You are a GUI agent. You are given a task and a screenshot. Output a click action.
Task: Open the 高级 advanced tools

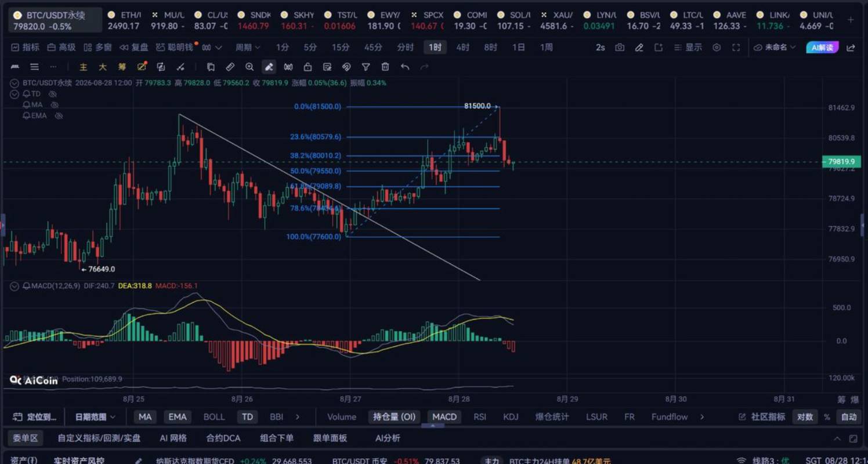(x=61, y=48)
